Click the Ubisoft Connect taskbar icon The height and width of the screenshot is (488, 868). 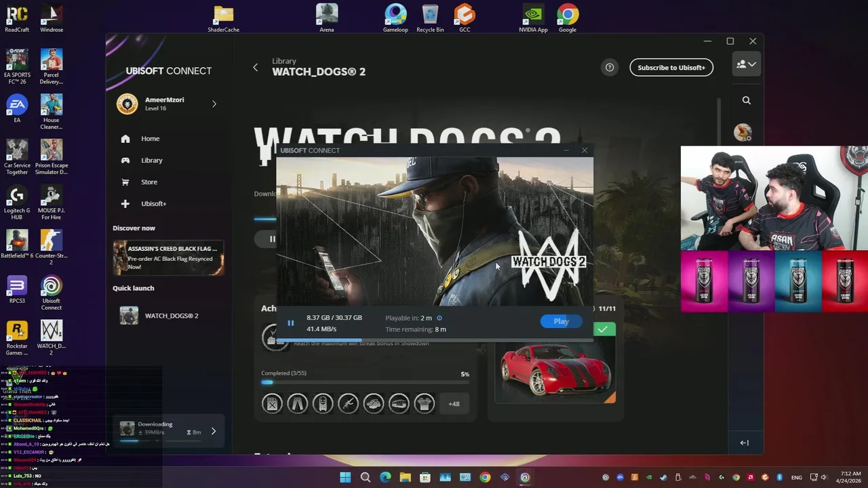click(x=525, y=477)
